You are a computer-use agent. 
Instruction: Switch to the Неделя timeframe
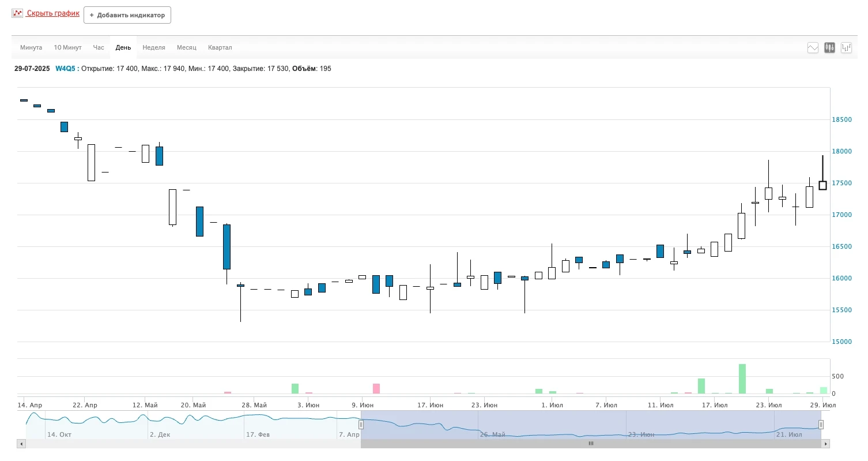pyautogui.click(x=154, y=47)
